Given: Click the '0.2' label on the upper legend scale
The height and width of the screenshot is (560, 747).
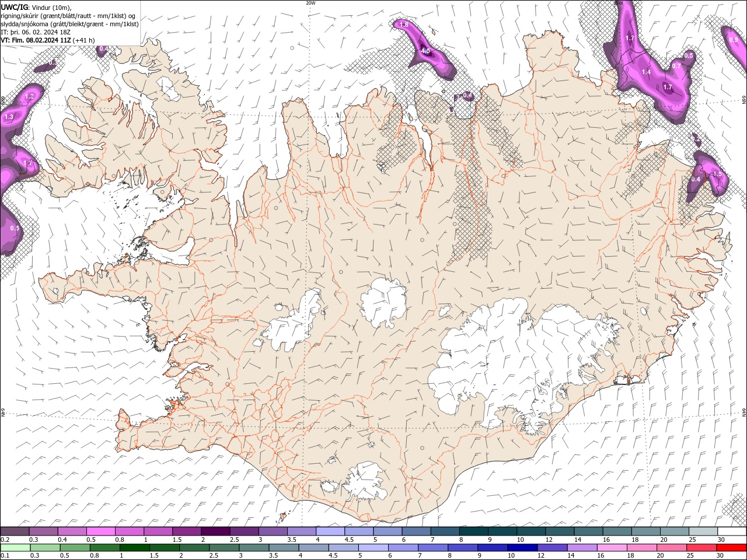Looking at the screenshot, I should coord(5,540).
